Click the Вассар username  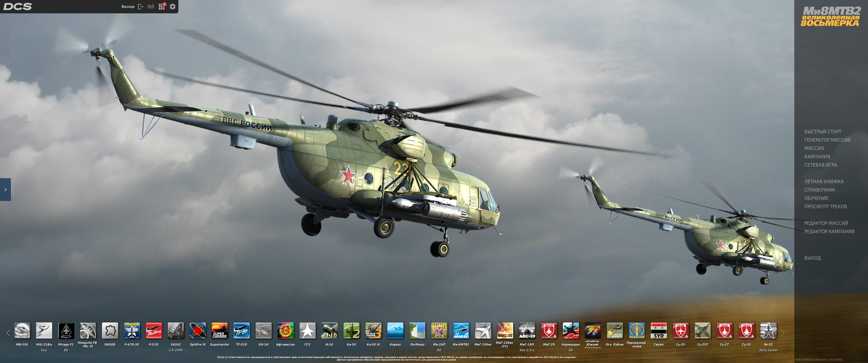128,6
